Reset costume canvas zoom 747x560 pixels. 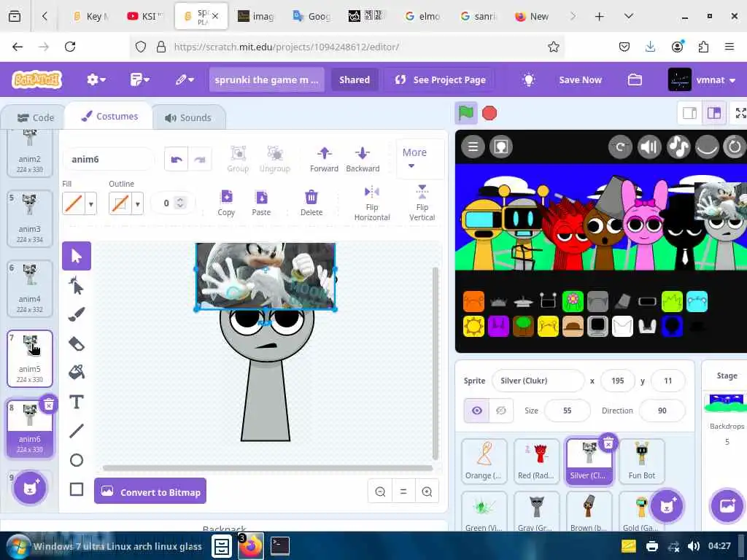point(403,491)
